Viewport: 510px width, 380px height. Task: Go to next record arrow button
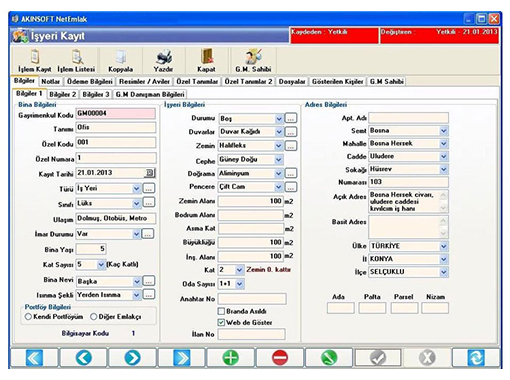[x=133, y=358]
